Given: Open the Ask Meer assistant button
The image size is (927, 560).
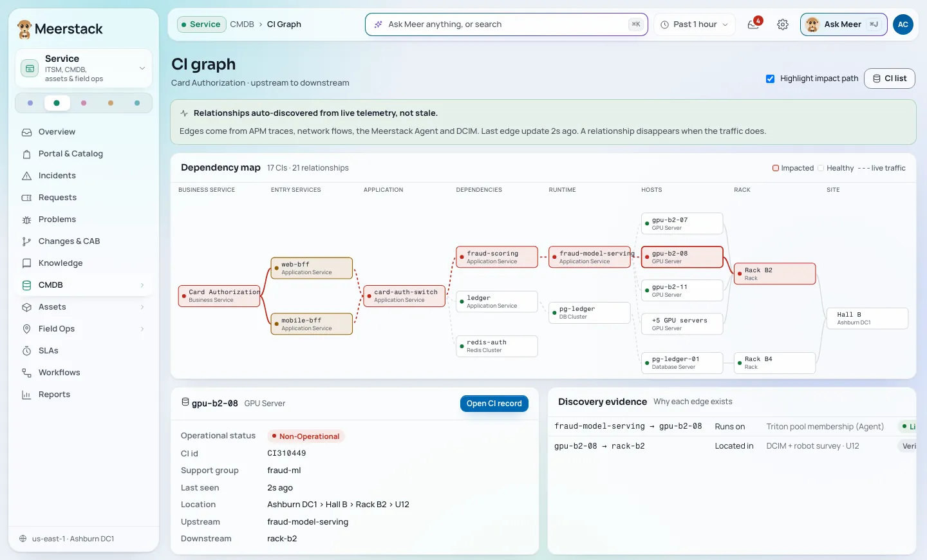Looking at the screenshot, I should coord(844,24).
